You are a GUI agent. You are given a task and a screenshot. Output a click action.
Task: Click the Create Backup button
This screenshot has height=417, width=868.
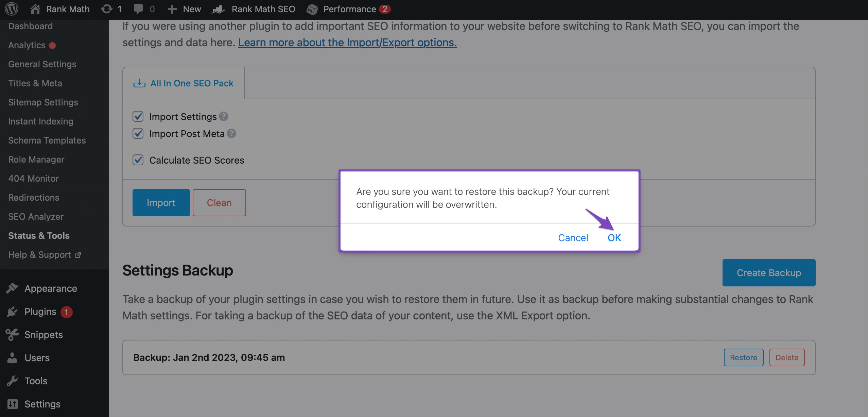pos(769,273)
